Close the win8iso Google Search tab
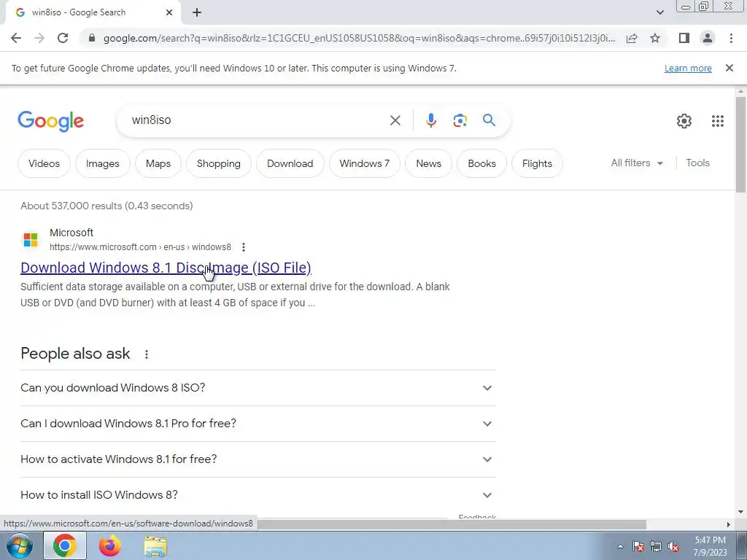 coord(169,13)
